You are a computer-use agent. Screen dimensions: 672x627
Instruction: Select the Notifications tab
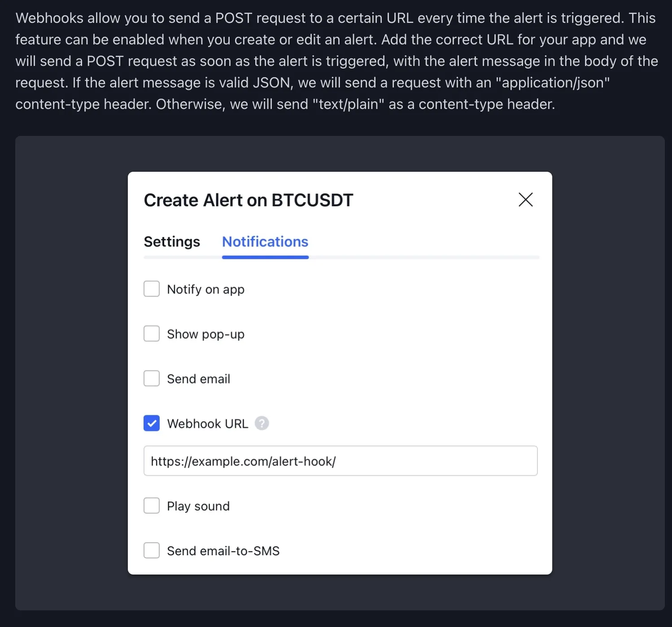click(265, 242)
